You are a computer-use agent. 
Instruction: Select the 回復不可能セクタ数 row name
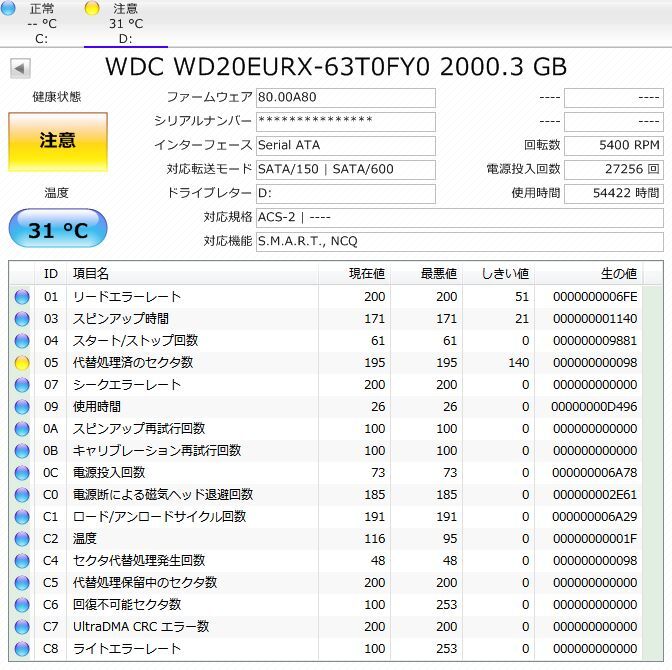127,605
